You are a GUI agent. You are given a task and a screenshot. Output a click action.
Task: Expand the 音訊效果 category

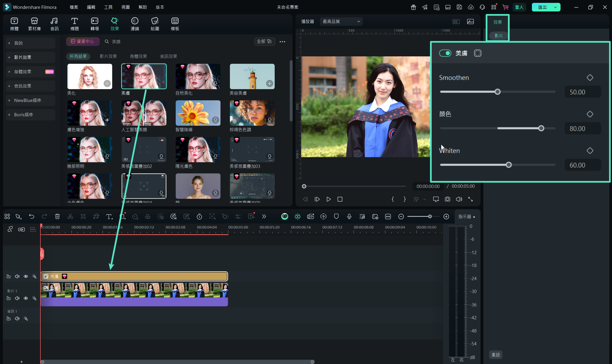30,86
